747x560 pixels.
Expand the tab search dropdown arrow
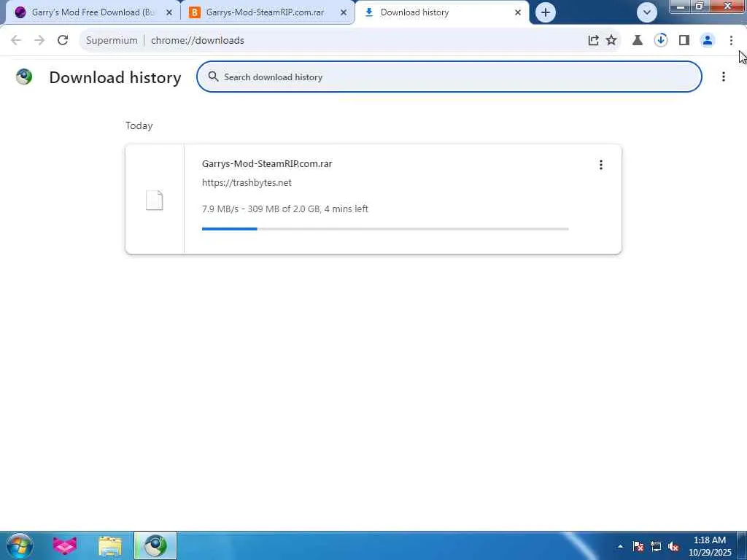click(x=647, y=12)
